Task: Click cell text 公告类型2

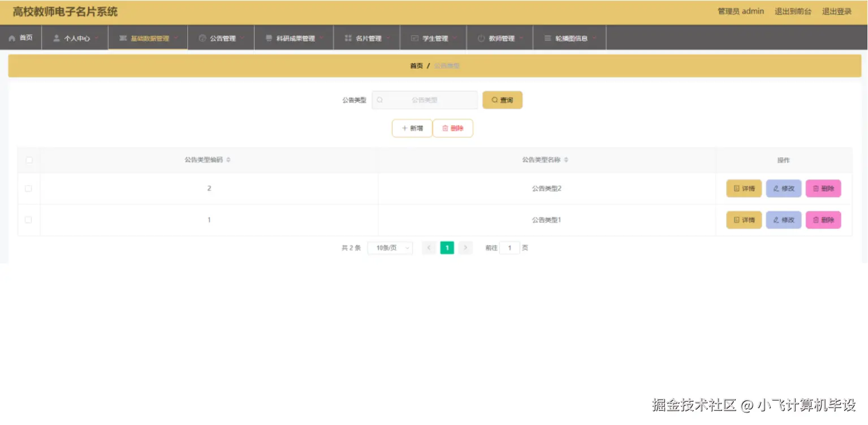Action: (x=546, y=188)
